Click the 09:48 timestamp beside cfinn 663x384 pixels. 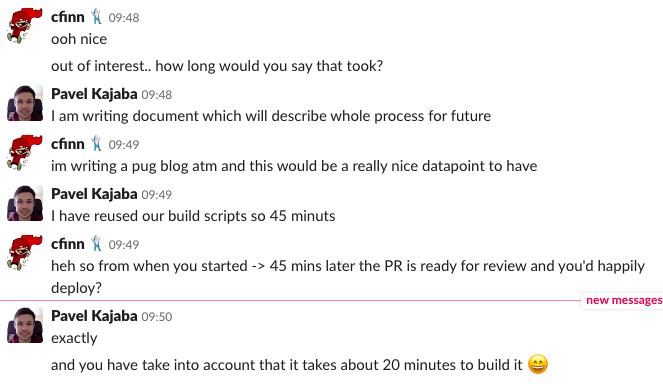124,18
